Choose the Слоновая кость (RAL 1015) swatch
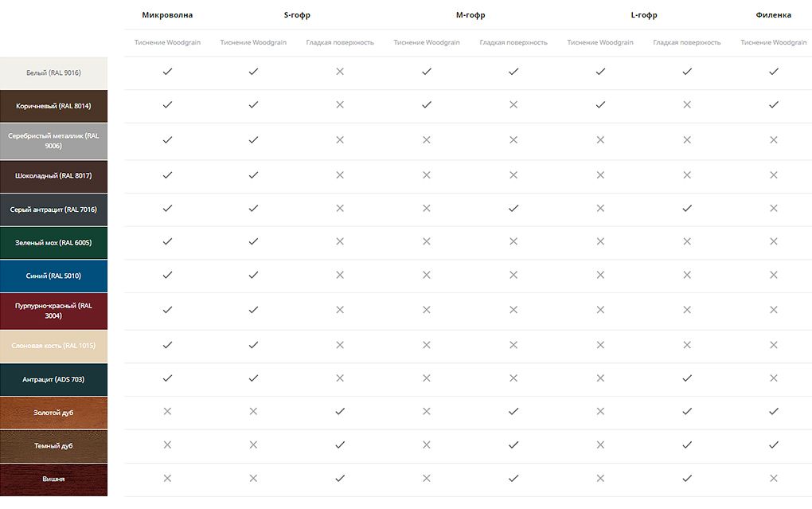The width and height of the screenshot is (812, 509). (x=53, y=347)
